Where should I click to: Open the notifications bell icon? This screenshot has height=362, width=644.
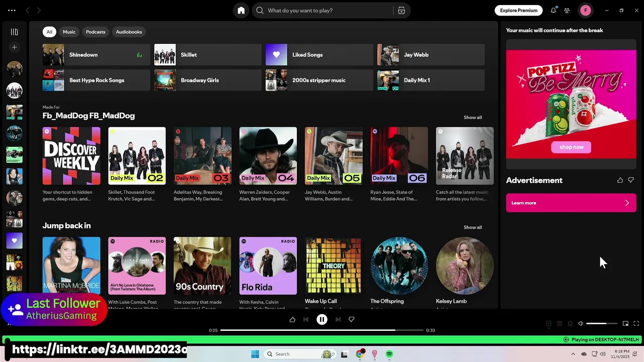tap(553, 11)
